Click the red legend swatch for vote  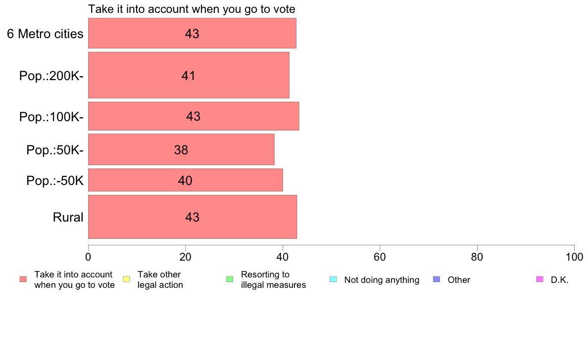(23, 279)
